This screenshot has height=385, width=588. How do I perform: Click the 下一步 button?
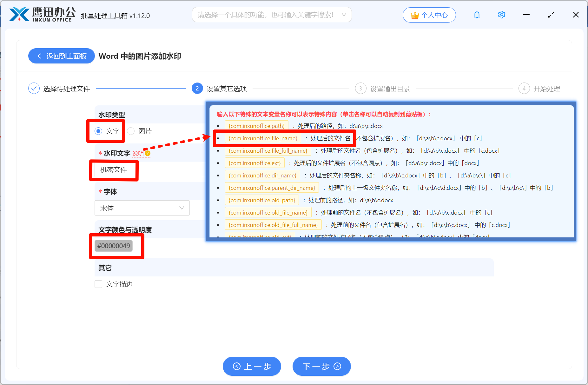coord(321,366)
